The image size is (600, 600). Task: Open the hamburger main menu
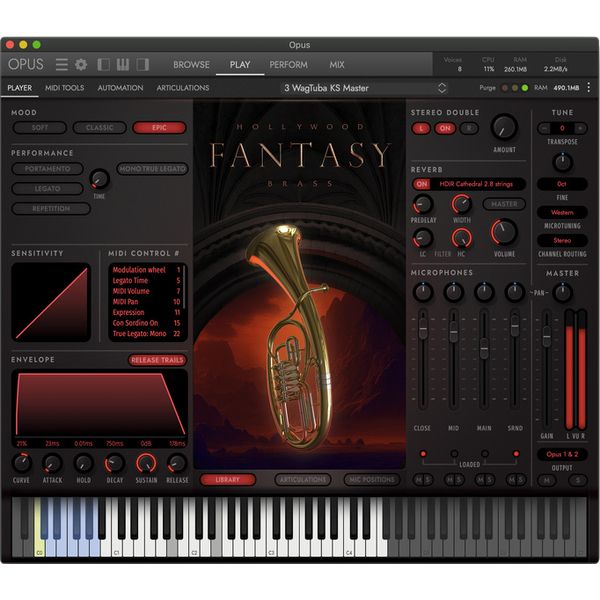pos(62,64)
